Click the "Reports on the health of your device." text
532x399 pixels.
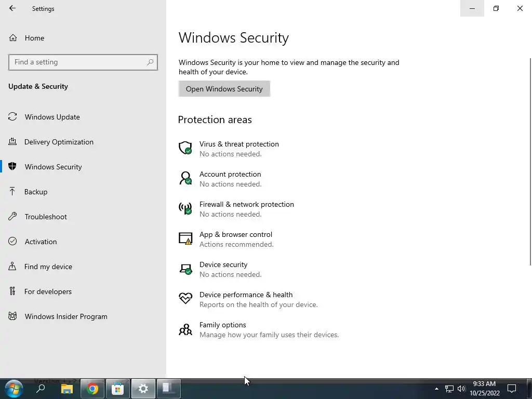(259, 304)
